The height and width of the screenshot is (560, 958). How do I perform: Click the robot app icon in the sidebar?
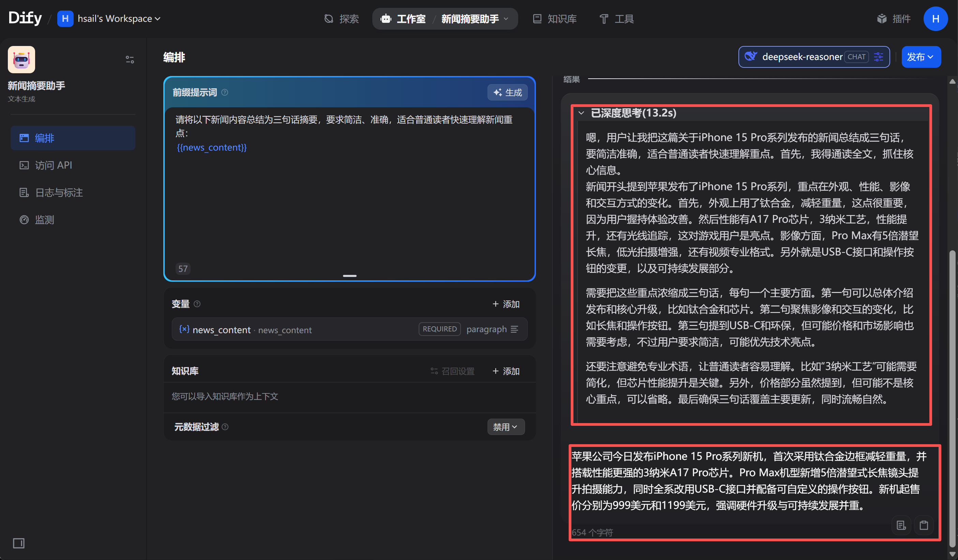point(21,60)
